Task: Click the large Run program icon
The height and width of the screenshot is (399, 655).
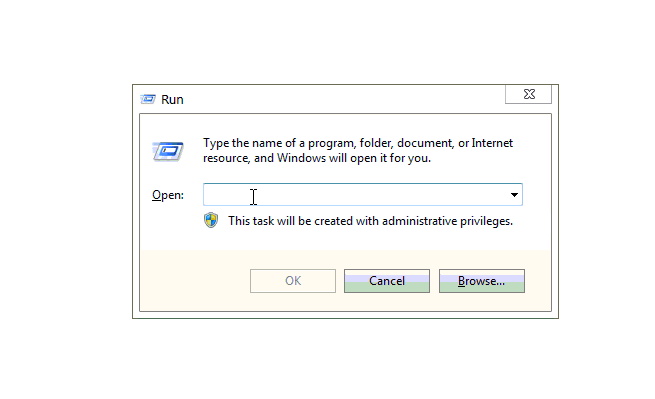Action: pos(168,151)
